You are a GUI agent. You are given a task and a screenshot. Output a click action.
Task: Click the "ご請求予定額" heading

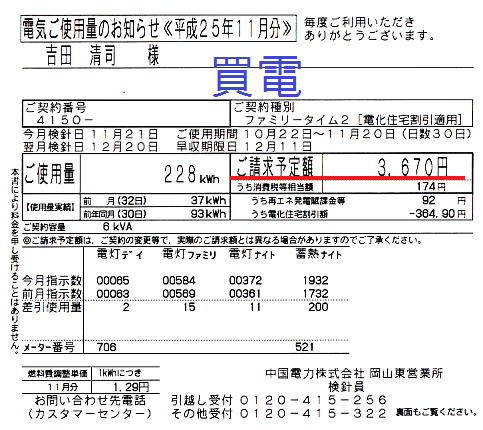pos(275,166)
